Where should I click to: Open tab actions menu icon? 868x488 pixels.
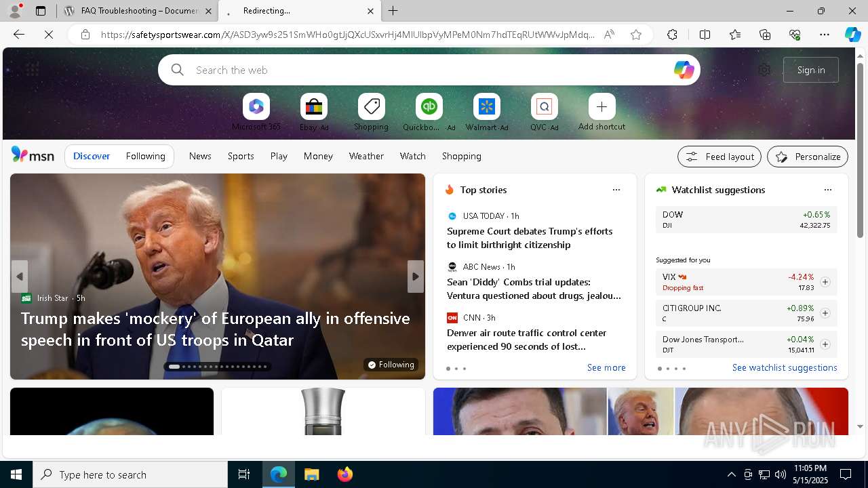[x=41, y=11]
